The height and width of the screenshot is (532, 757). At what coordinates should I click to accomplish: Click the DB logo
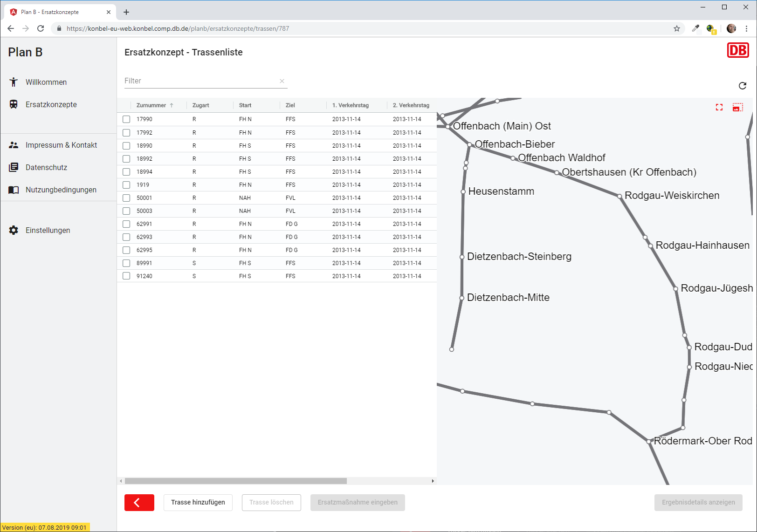pyautogui.click(x=738, y=50)
